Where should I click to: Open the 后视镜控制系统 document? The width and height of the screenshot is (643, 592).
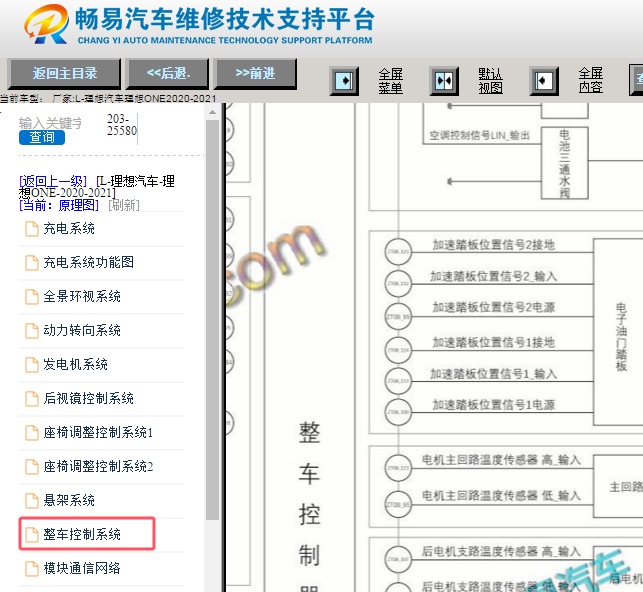click(89, 398)
